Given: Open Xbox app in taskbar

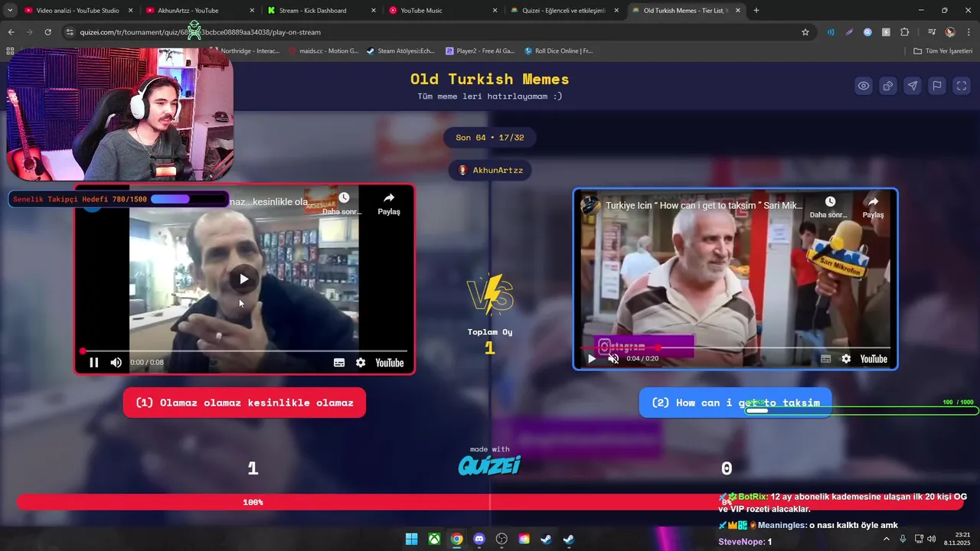Looking at the screenshot, I should pos(434,539).
